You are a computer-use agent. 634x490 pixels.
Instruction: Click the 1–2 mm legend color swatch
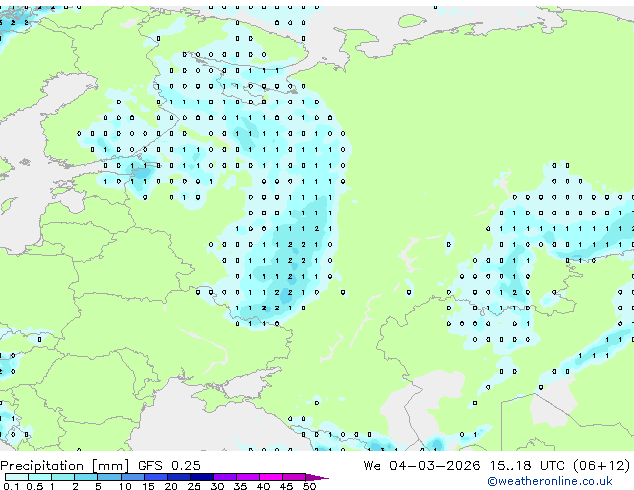point(63,477)
